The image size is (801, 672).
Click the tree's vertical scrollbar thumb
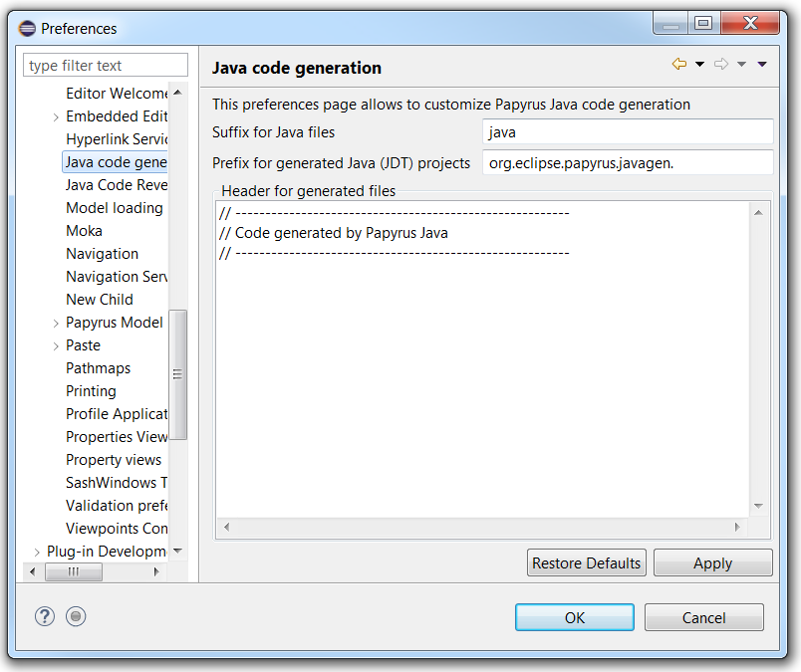click(177, 374)
